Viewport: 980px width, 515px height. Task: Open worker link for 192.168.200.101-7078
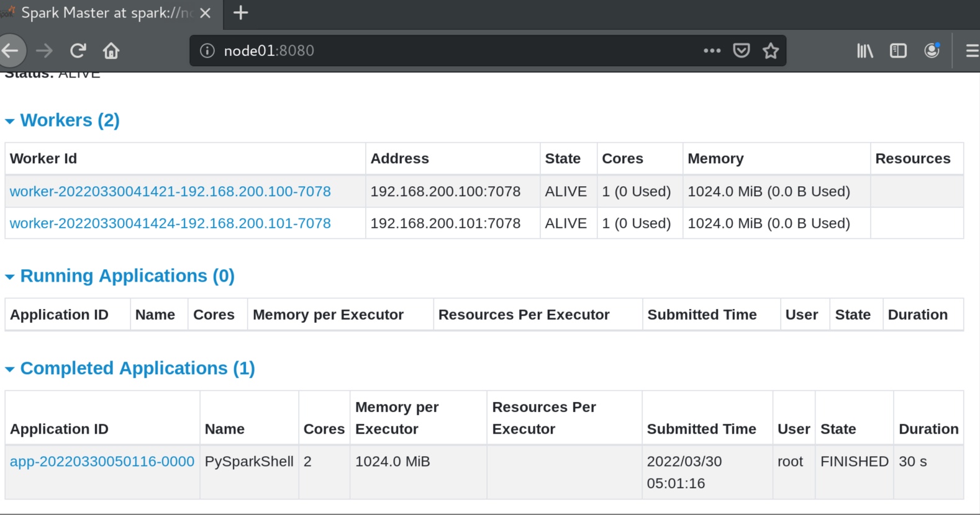170,223
